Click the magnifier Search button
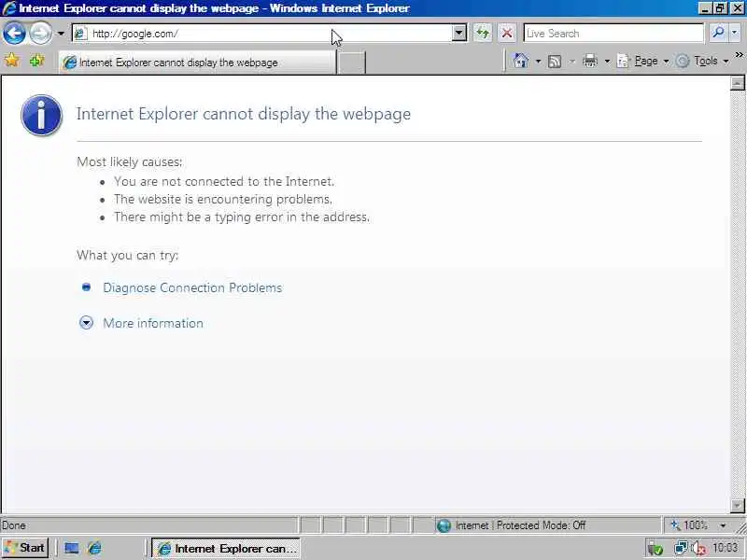This screenshot has height=560, width=747. click(717, 33)
